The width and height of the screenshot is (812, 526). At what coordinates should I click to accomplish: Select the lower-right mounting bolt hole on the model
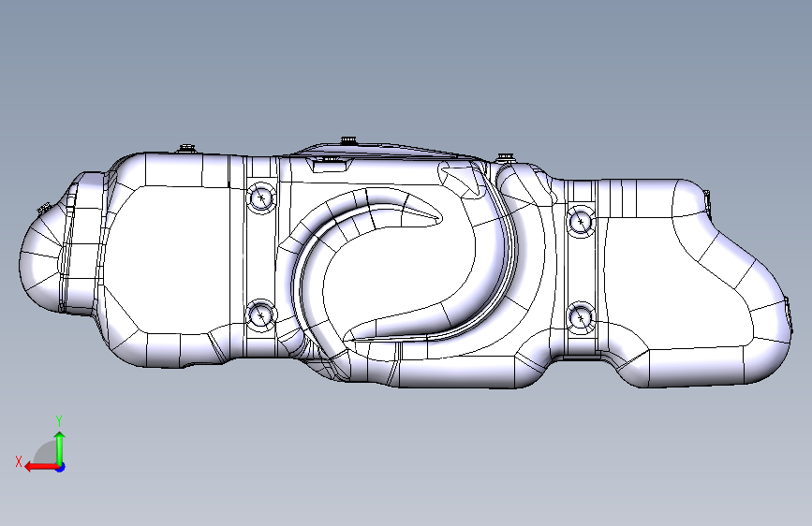pyautogui.click(x=581, y=317)
